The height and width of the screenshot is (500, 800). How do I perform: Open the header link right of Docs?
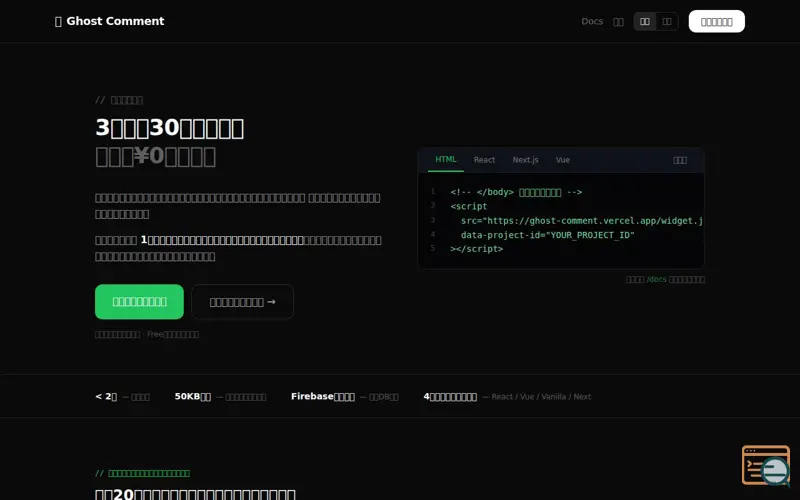618,22
